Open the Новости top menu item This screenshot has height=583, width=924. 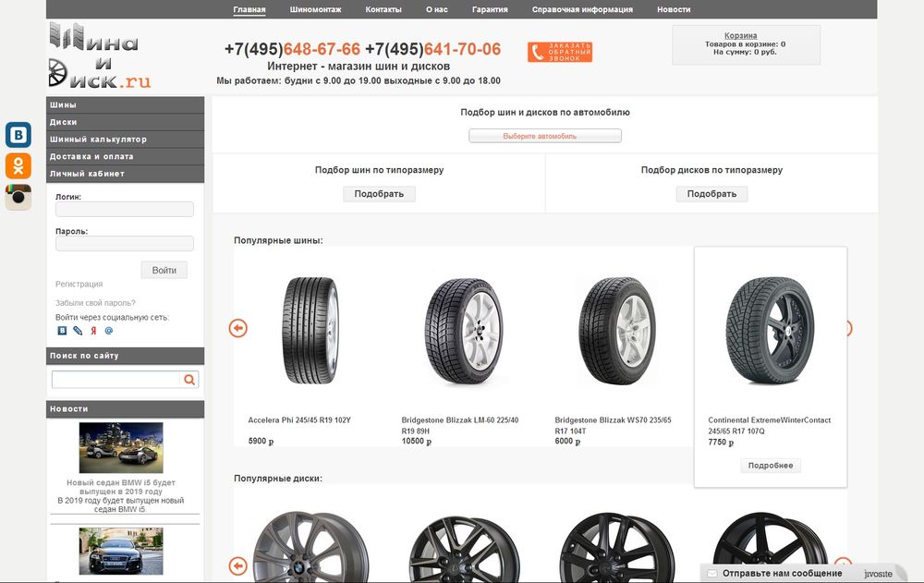674,9
